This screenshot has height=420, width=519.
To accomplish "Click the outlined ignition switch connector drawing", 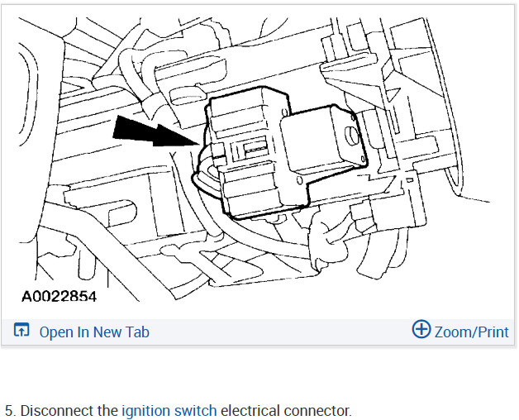I will click(x=279, y=153).
